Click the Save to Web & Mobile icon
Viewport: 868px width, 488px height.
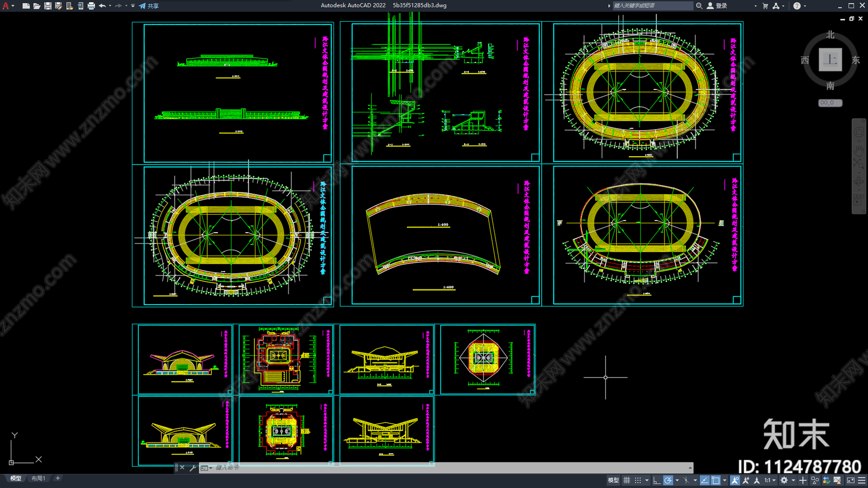(x=80, y=6)
